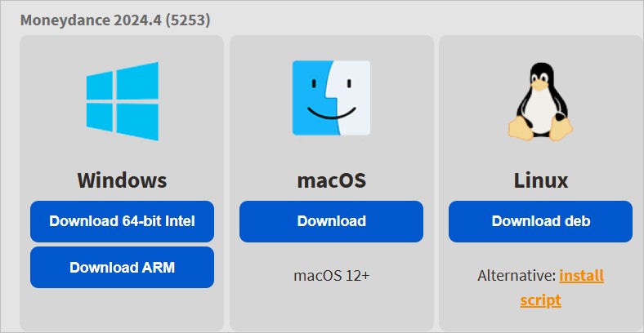Screen dimensions: 644x333
Task: Click the Alternative: label under Linux
Action: click(517, 276)
